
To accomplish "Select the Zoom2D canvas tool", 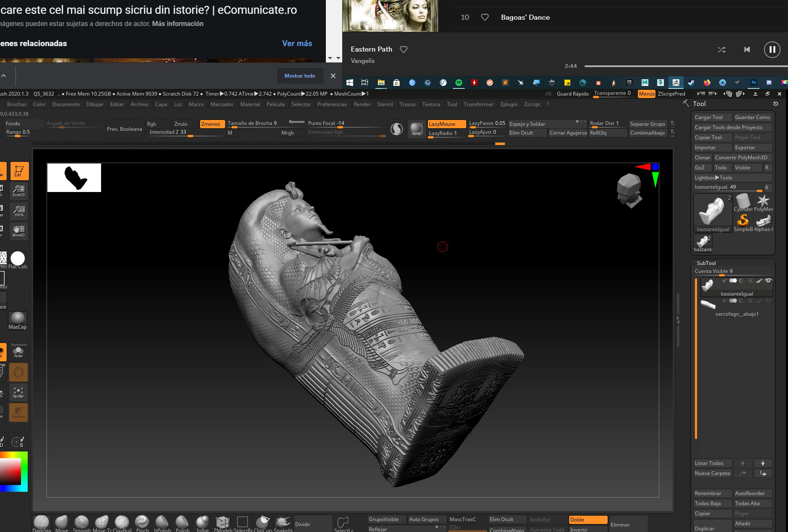I will pos(19,191).
